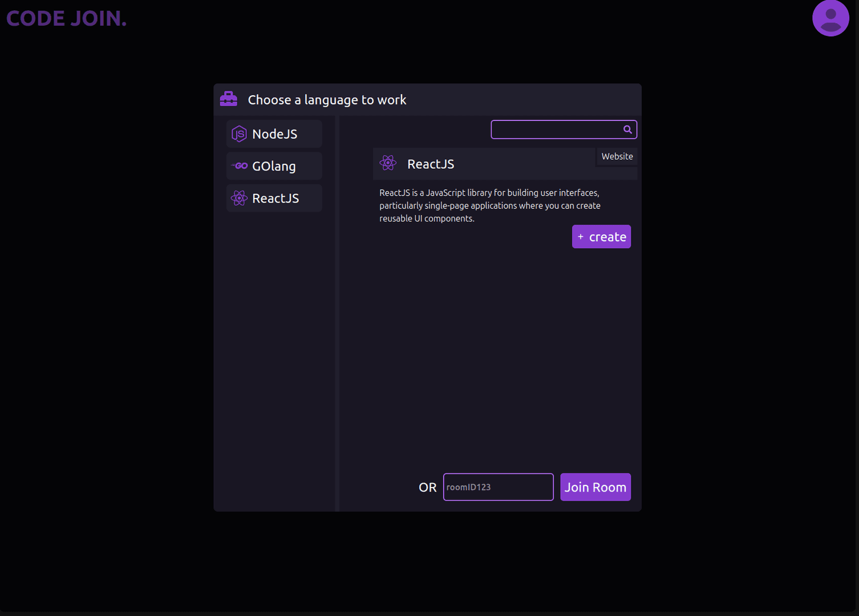Click the OR label text
Viewport: 859px width, 616px height.
coord(428,488)
